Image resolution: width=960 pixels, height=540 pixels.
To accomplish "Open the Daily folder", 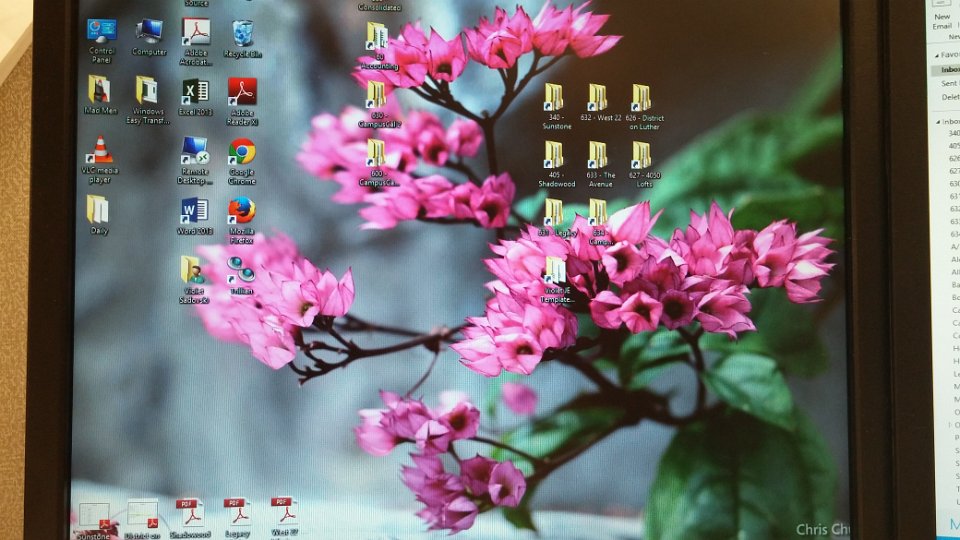I will pyautogui.click(x=98, y=210).
